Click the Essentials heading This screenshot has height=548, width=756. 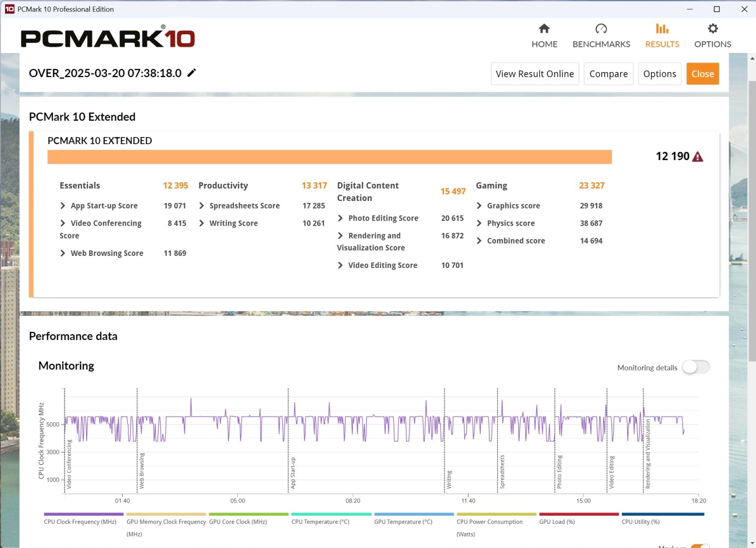click(x=80, y=185)
